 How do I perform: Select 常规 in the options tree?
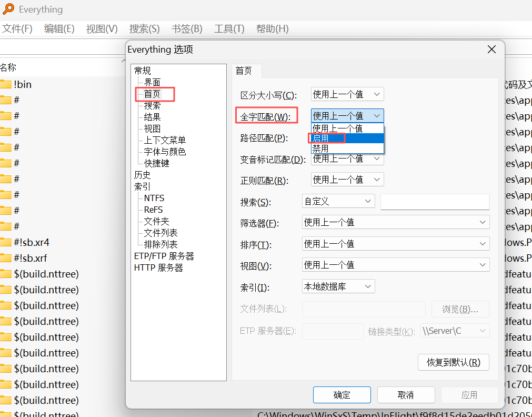coord(142,71)
